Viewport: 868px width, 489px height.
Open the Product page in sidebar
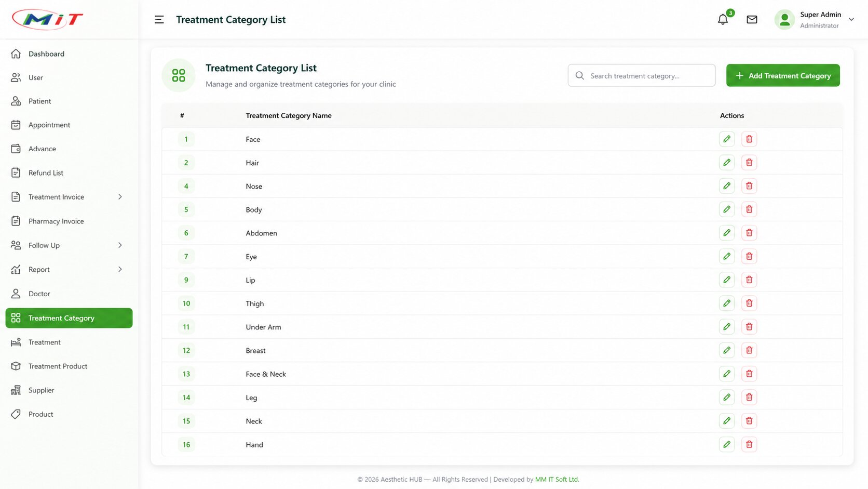(69, 414)
